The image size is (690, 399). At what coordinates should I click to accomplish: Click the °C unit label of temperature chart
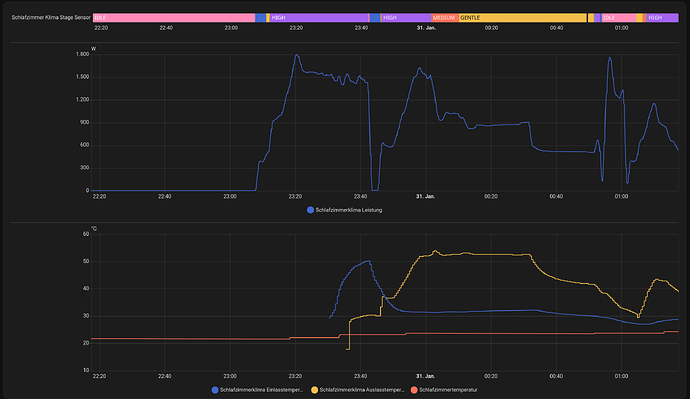point(94,229)
